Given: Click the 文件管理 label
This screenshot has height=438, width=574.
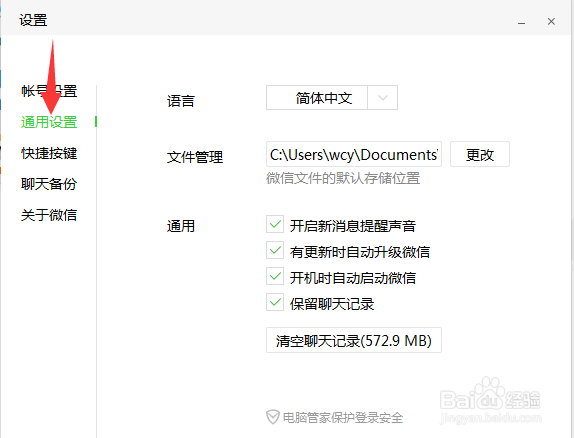Looking at the screenshot, I should coord(195,157).
